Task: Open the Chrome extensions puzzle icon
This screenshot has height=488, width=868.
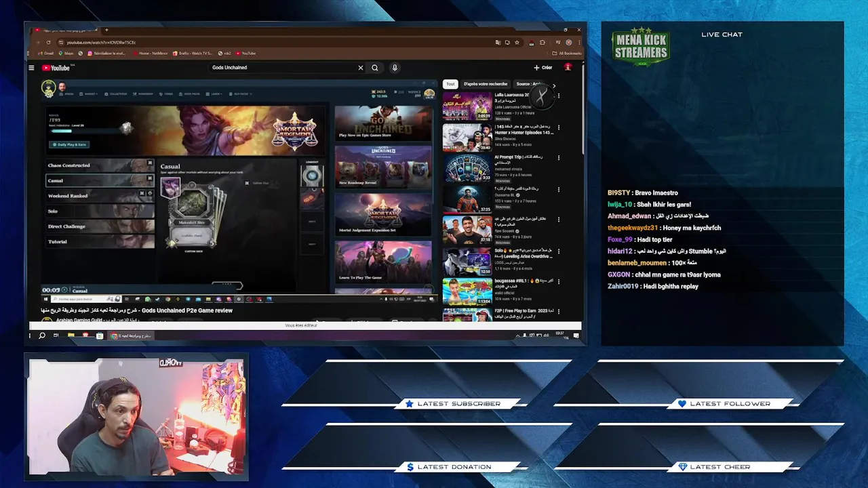Action: pos(542,42)
